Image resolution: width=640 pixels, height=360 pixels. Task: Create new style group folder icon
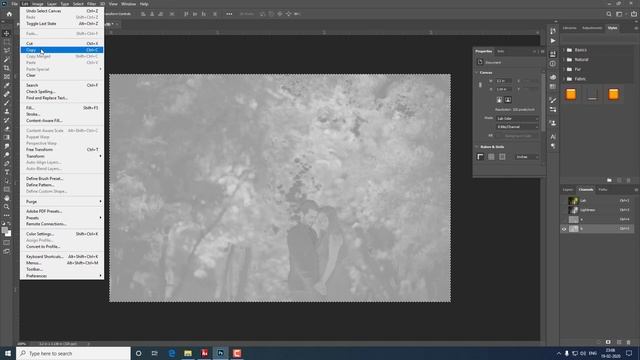click(x=609, y=180)
